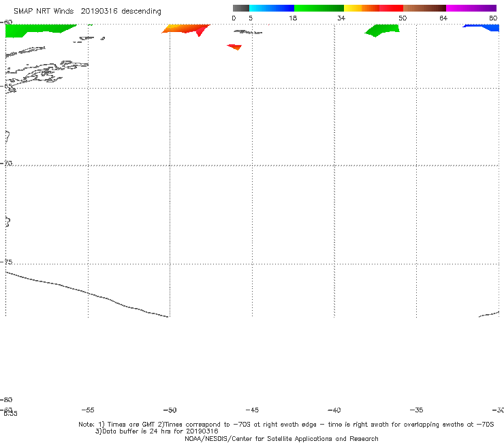This screenshot has width=504, height=443.
Task: Select the yellow-to-red color bar segment
Action: tap(373, 8)
